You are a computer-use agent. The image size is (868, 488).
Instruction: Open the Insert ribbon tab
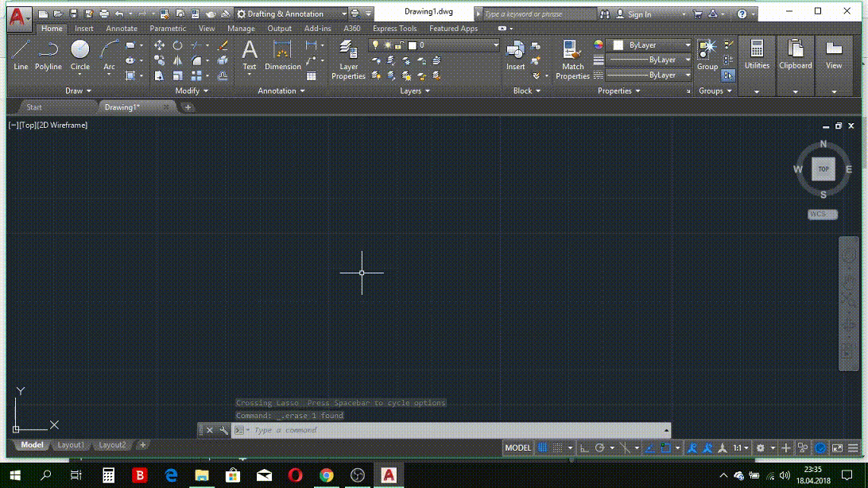pos(84,29)
